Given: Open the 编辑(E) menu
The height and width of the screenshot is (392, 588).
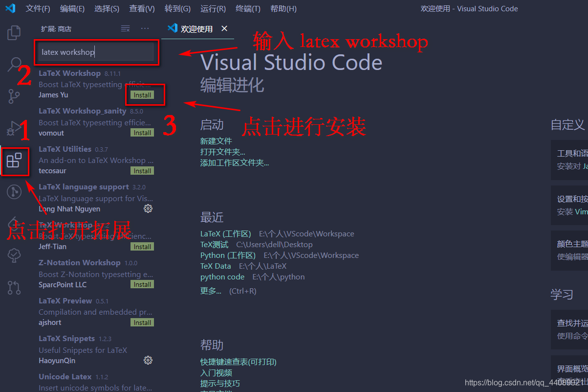Looking at the screenshot, I should point(72,9).
